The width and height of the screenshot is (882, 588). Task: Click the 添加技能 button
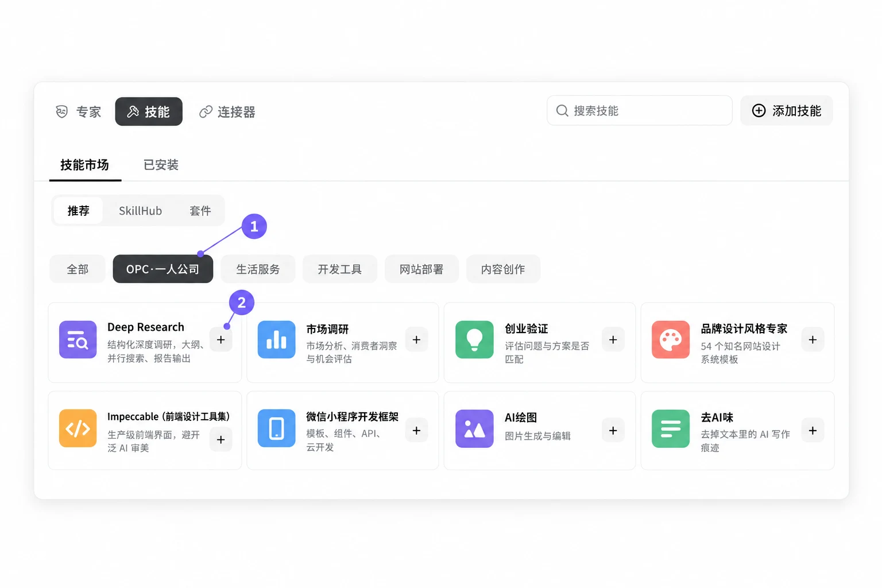coord(787,110)
